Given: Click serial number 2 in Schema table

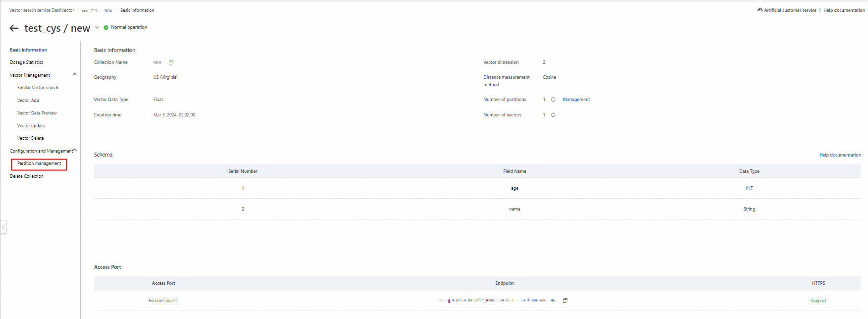Looking at the screenshot, I should point(243,209).
